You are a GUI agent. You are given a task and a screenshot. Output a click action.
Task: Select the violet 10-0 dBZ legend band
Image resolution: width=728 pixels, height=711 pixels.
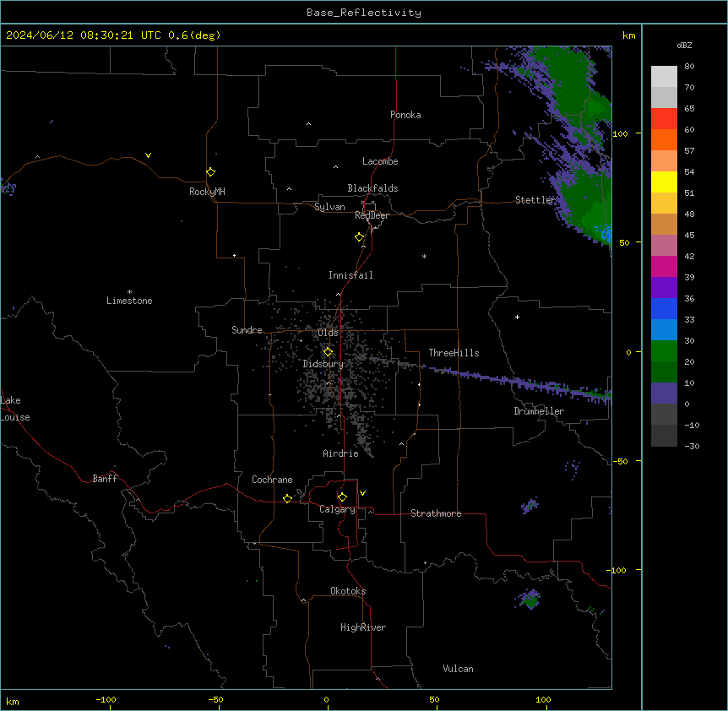(664, 393)
